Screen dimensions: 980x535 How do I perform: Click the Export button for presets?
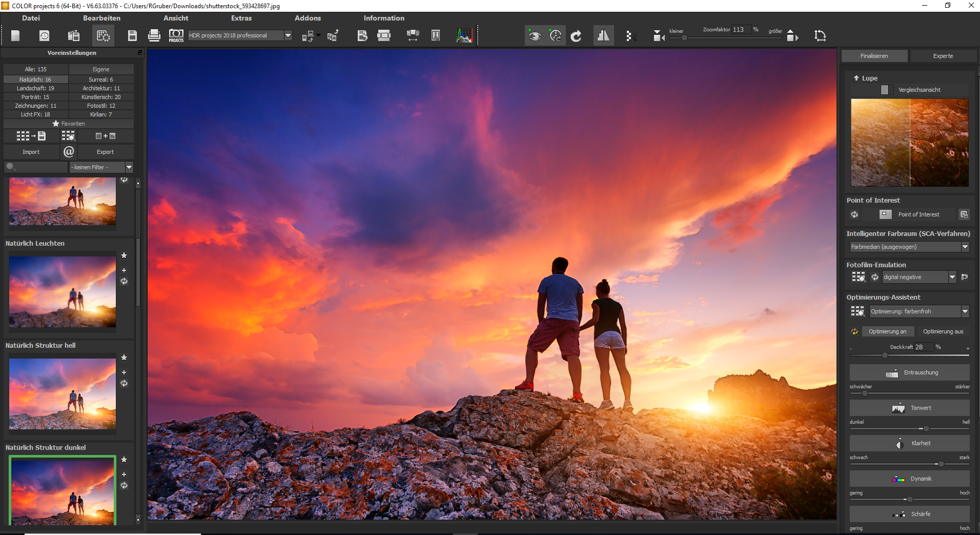point(106,152)
